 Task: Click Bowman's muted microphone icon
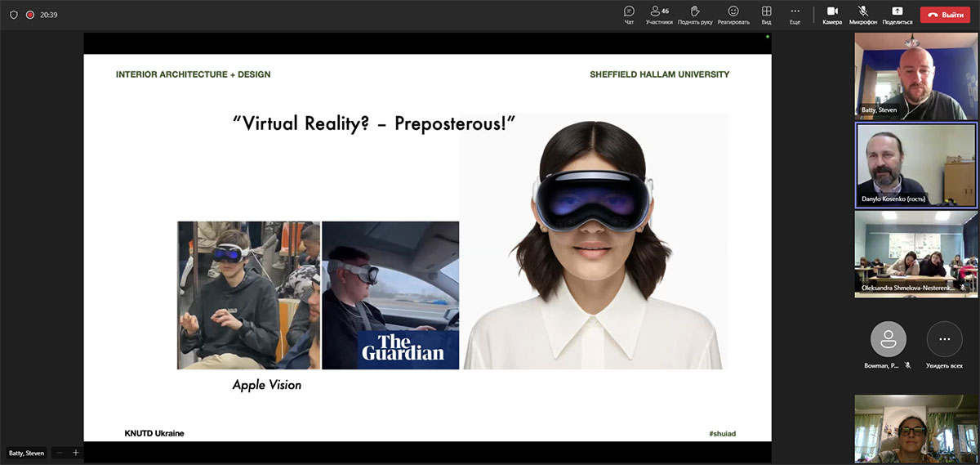coord(908,365)
